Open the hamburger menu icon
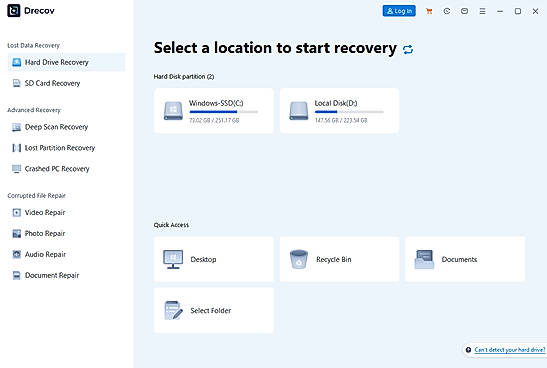This screenshot has width=547, height=368. point(482,11)
